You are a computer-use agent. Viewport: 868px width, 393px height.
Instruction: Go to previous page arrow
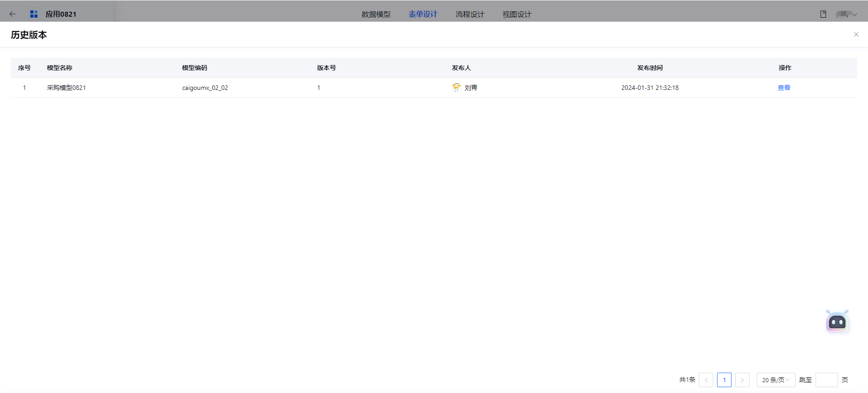tap(706, 380)
